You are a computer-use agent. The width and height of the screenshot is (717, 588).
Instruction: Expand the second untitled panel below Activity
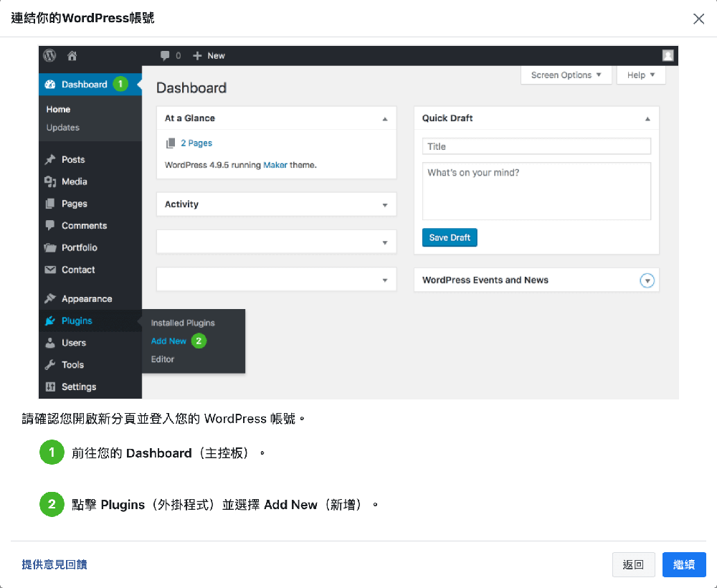click(x=385, y=280)
